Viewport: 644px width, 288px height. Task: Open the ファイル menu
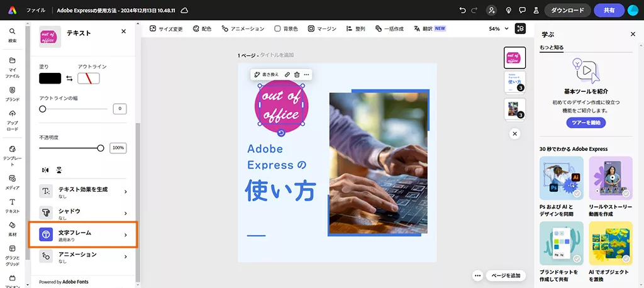(36, 10)
